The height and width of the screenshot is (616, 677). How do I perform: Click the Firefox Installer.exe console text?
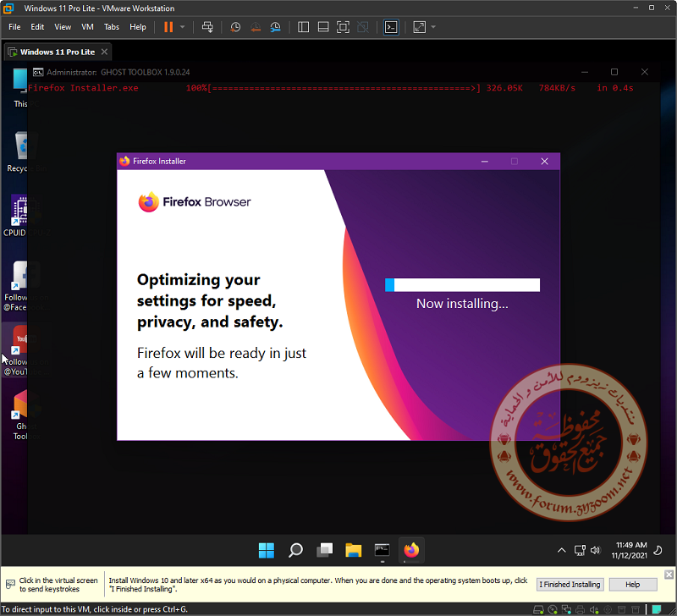83,88
